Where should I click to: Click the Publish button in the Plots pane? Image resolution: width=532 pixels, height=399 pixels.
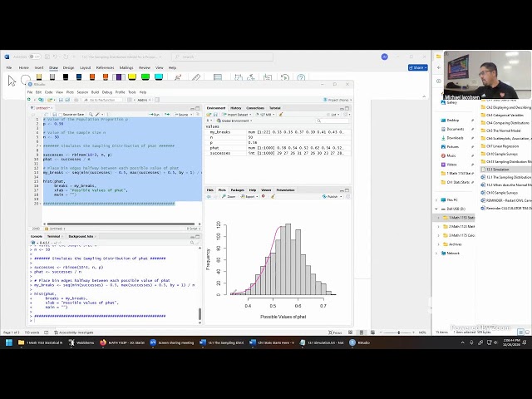pos(332,196)
